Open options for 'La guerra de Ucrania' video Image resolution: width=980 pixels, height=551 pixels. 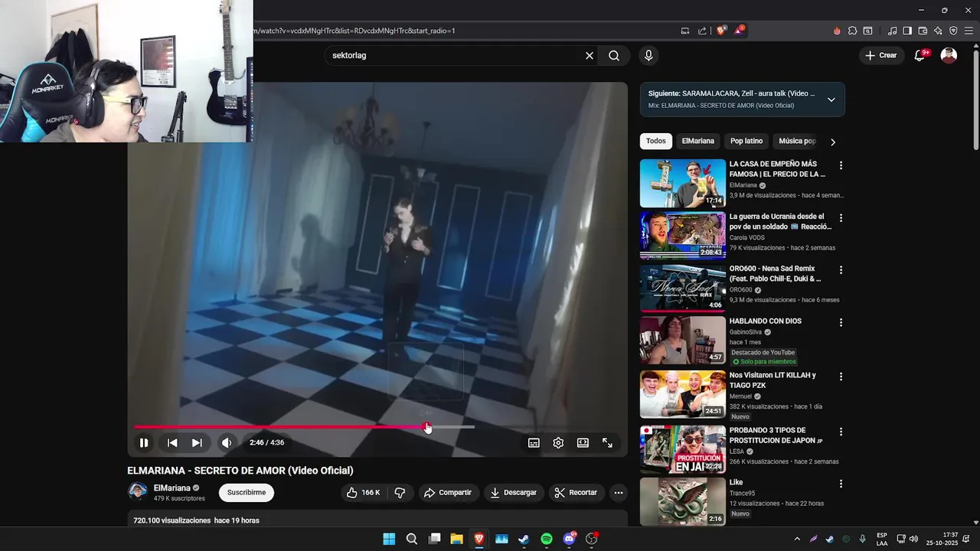pos(841,218)
